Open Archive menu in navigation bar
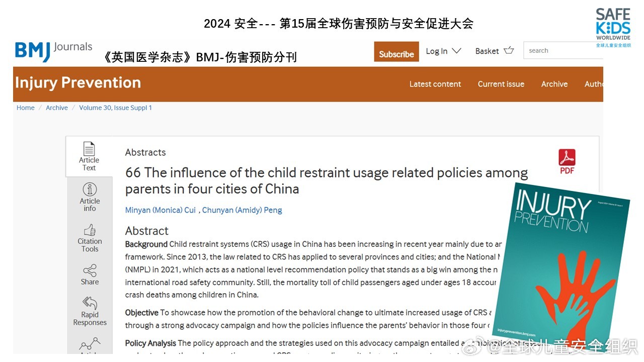Image resolution: width=644 pixels, height=362 pixels. coord(554,84)
